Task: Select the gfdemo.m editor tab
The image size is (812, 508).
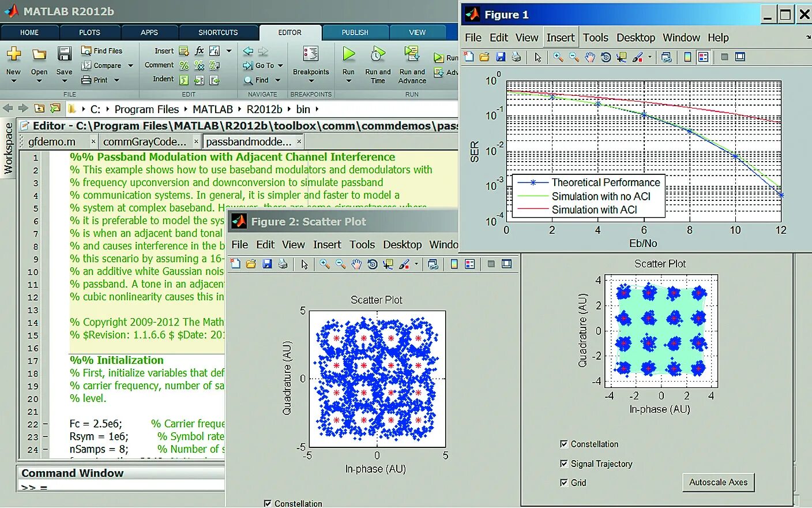Action: click(52, 141)
